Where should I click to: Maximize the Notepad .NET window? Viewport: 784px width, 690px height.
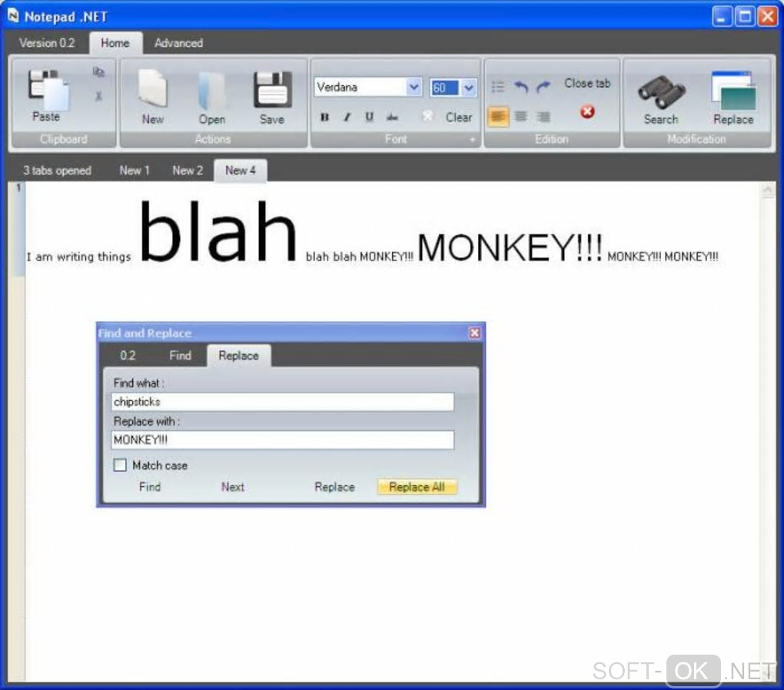click(744, 16)
